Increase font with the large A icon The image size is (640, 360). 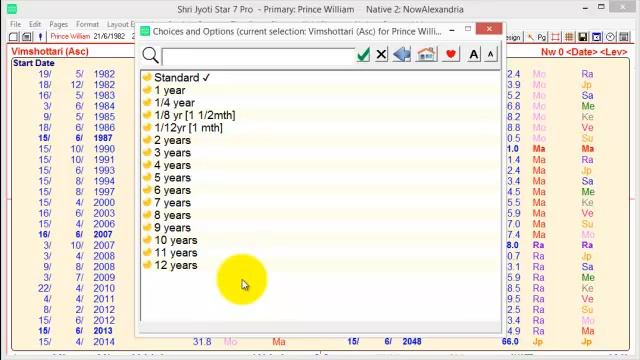[x=473, y=54]
